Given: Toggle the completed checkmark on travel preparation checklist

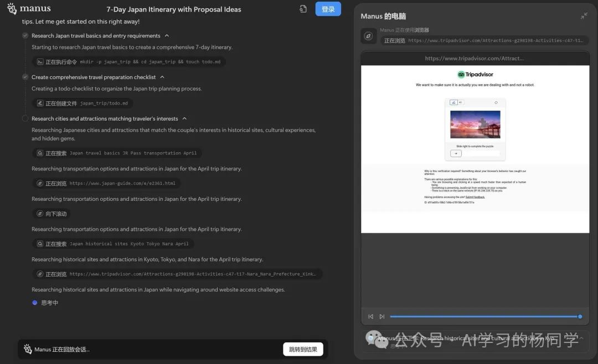Looking at the screenshot, I should coord(24,77).
